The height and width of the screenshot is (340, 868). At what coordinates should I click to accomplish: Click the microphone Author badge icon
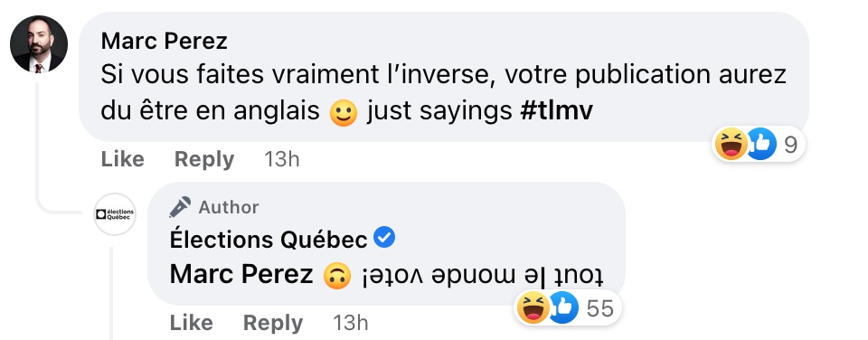pos(180,207)
